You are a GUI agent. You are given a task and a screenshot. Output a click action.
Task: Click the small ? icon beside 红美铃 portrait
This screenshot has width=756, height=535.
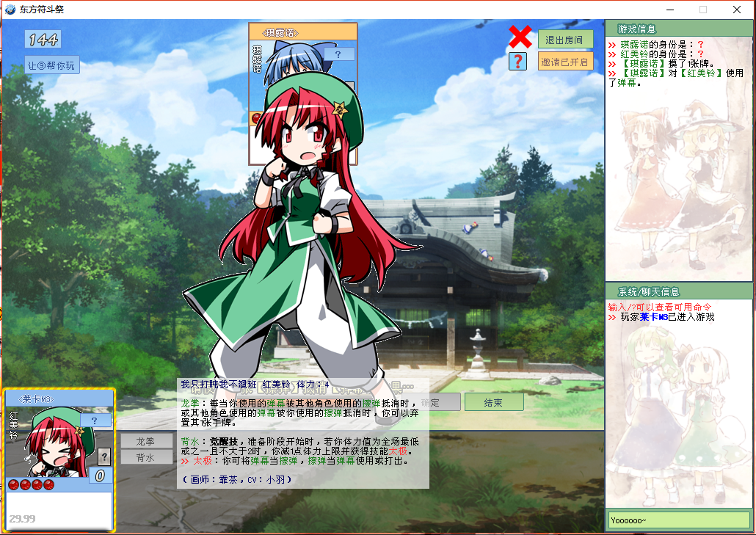104,456
